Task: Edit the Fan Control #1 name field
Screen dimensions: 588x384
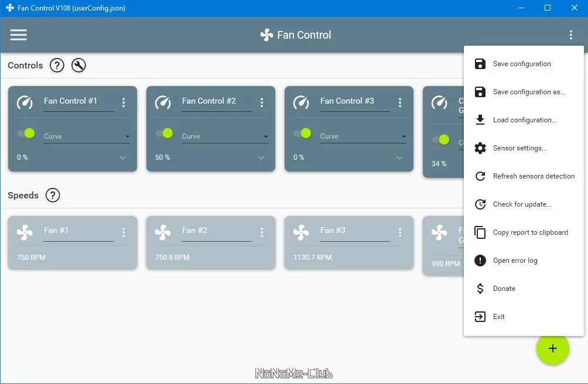Action: point(78,101)
